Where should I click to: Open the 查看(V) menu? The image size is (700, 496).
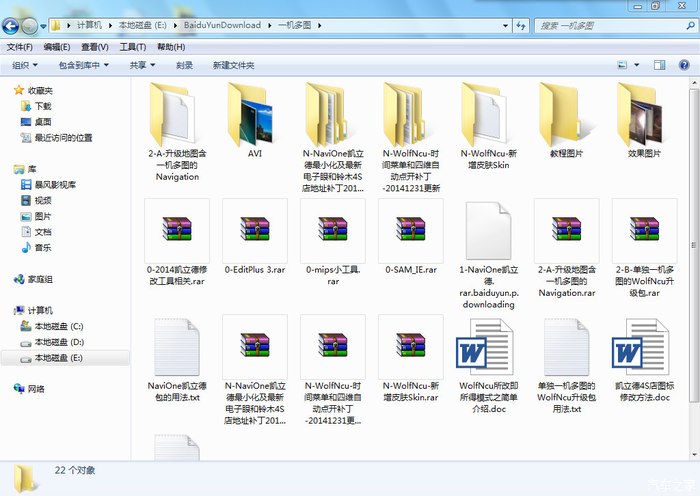tap(95, 47)
